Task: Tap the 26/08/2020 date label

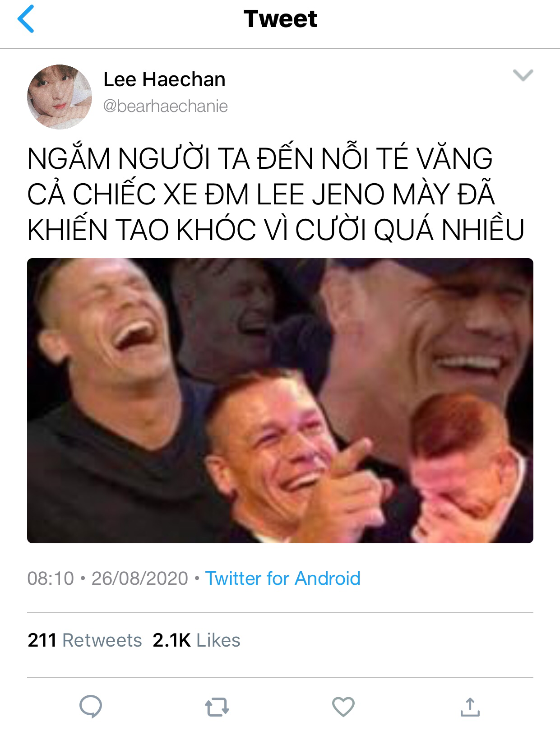Action: (x=140, y=578)
